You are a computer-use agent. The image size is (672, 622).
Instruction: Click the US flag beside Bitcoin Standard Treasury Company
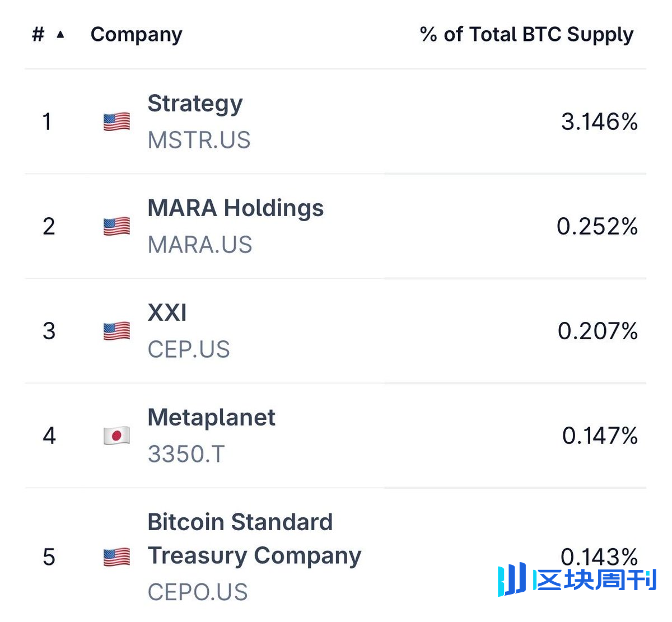tap(116, 556)
